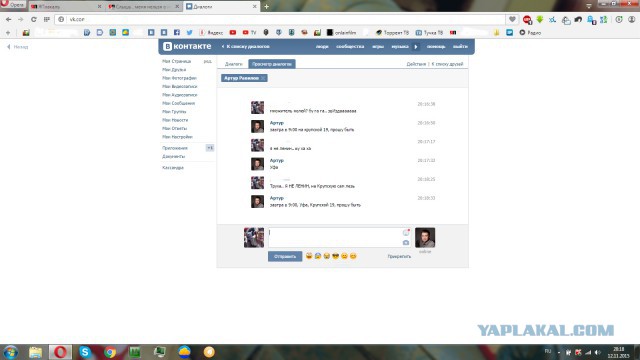The width and height of the screenshot is (640, 360).
Task: Insert the sunglasses emoji
Action: pos(336,256)
